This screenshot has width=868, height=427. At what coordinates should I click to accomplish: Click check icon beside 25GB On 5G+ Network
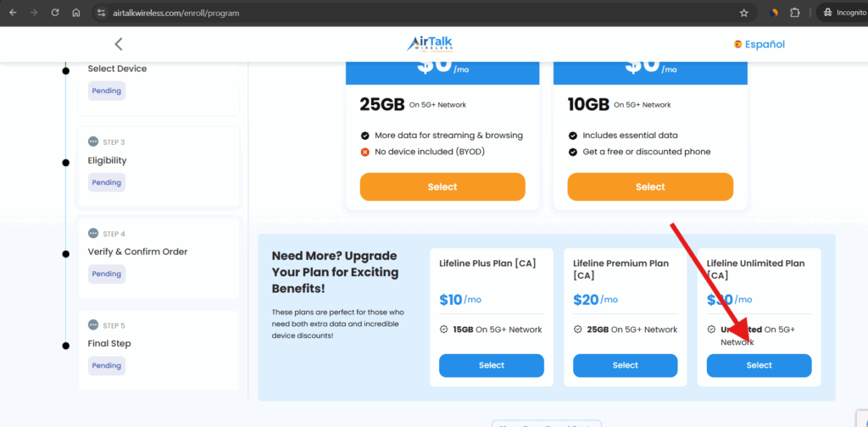(x=577, y=330)
